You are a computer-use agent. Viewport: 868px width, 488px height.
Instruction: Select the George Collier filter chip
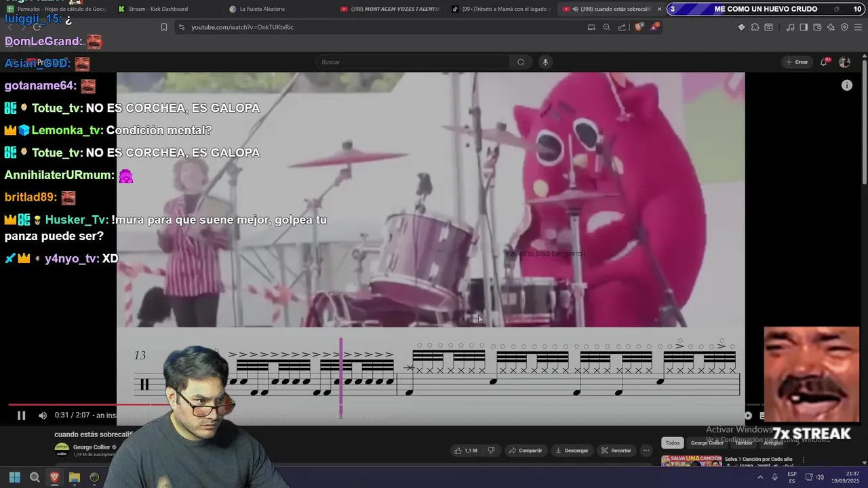pos(707,443)
